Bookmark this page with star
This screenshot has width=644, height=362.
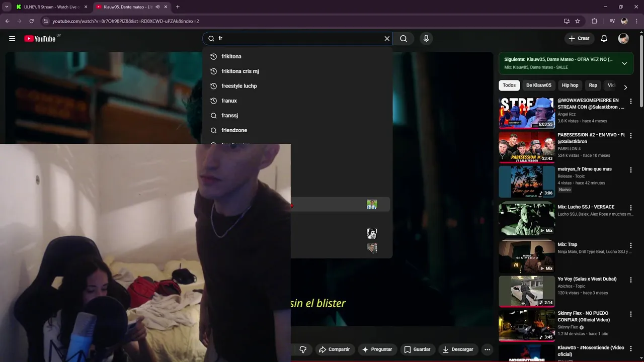coord(578,21)
